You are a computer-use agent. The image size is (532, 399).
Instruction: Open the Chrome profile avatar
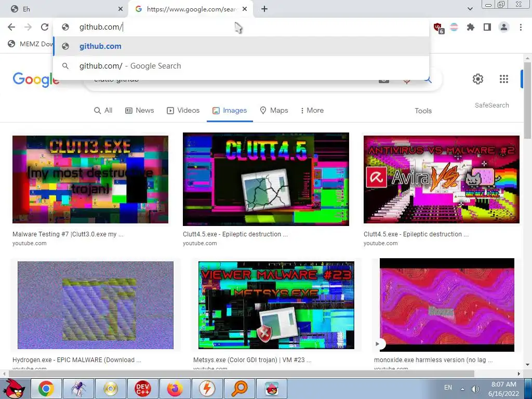(x=504, y=27)
